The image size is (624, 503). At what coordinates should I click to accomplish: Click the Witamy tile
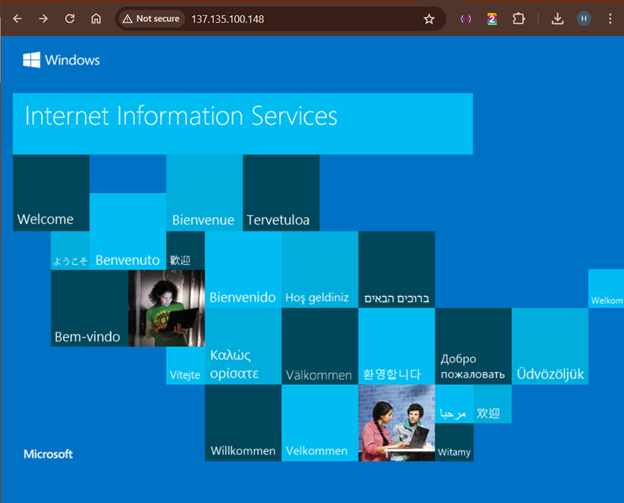tap(454, 443)
